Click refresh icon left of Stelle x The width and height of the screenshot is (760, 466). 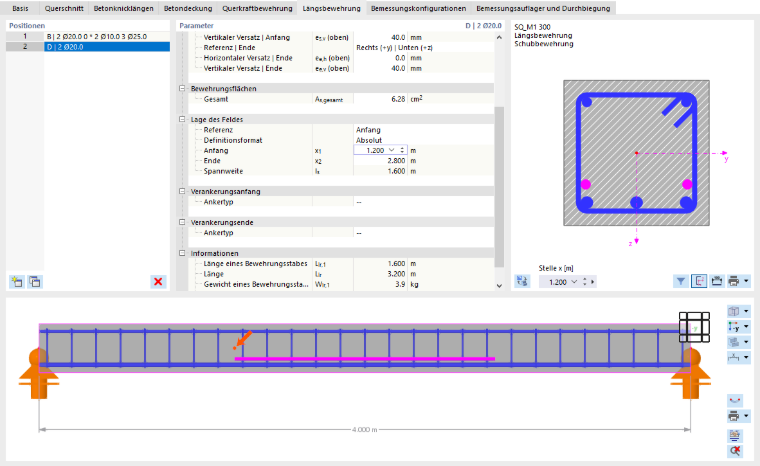point(522,281)
